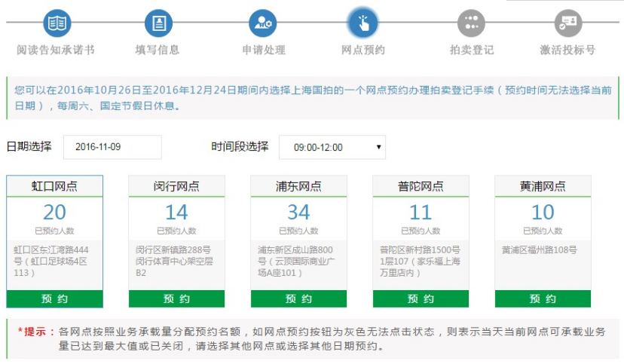The image size is (624, 364).
Task: Click the 网点预约 pointer step icon
Action: pyautogui.click(x=362, y=23)
